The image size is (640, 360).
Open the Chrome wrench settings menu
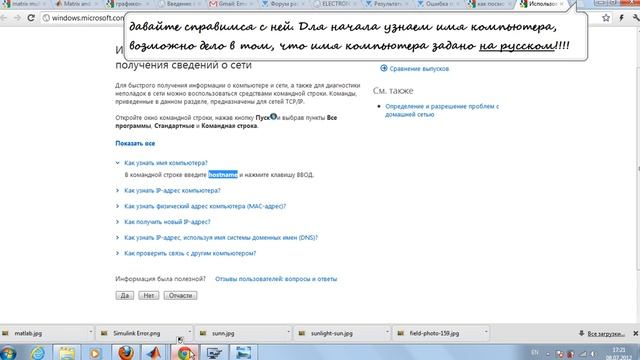[636, 18]
